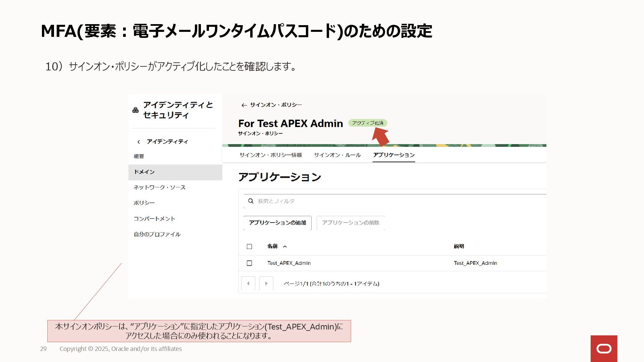644x362 pixels.
Task: Click the back arrow beside サインオン・ポリシー
Action: pyautogui.click(x=244, y=105)
